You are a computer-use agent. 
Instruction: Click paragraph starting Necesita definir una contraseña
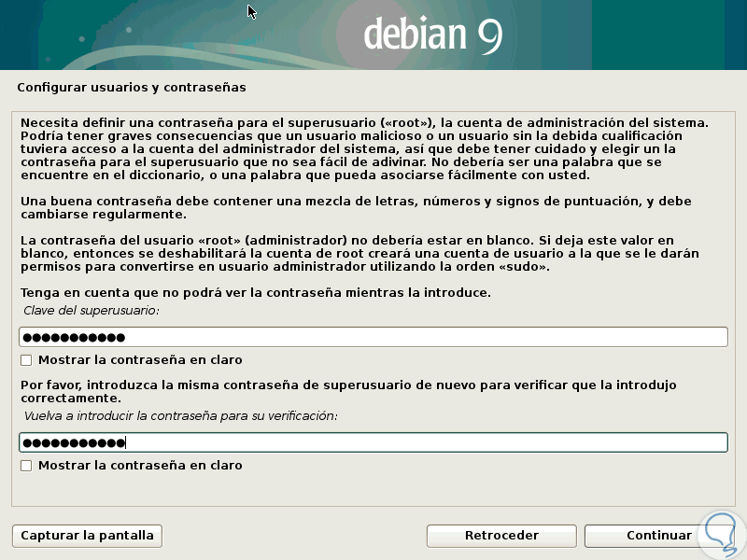tap(364, 149)
